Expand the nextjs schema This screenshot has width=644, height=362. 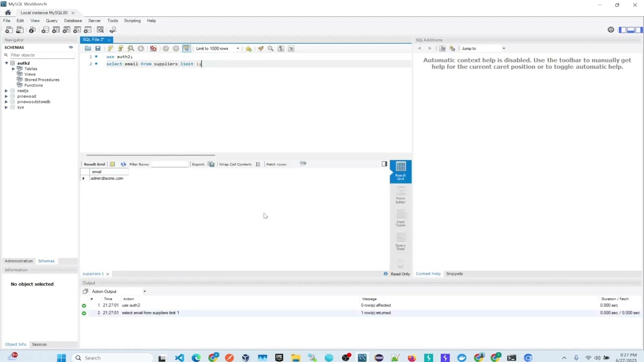pos(6,91)
